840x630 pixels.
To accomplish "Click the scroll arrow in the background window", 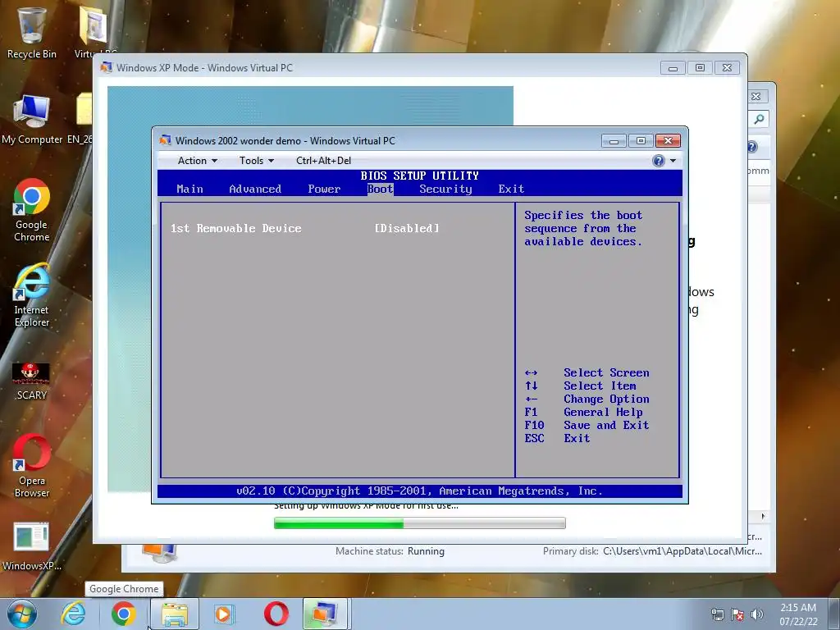I will [763, 517].
